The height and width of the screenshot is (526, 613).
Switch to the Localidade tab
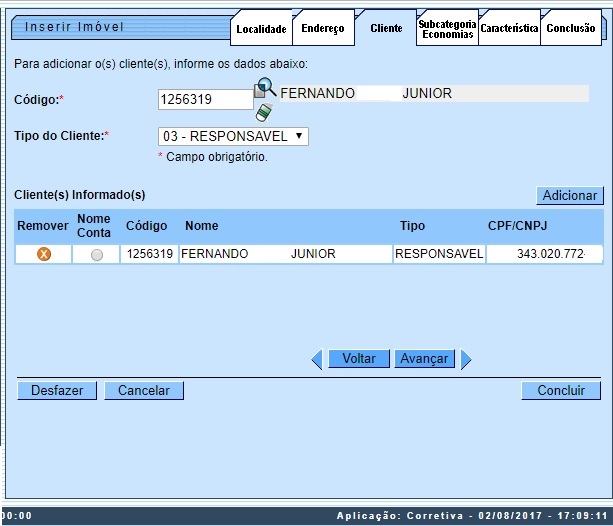coord(261,29)
